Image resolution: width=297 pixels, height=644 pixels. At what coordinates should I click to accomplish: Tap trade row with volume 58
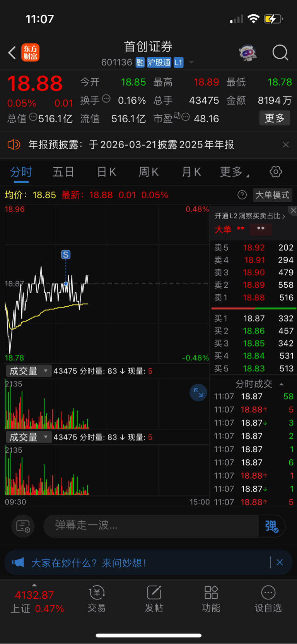(254, 397)
